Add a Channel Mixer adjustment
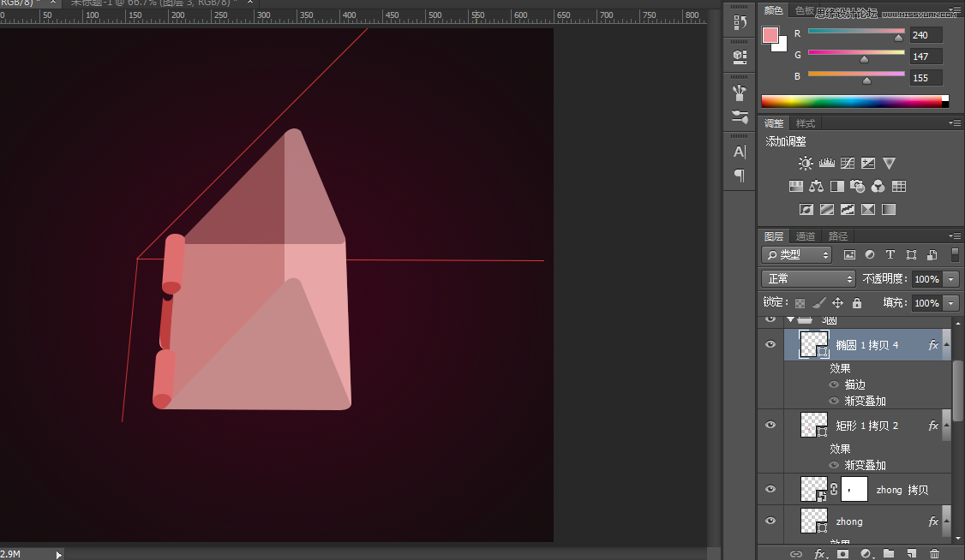This screenshot has height=560, width=965. [878, 186]
